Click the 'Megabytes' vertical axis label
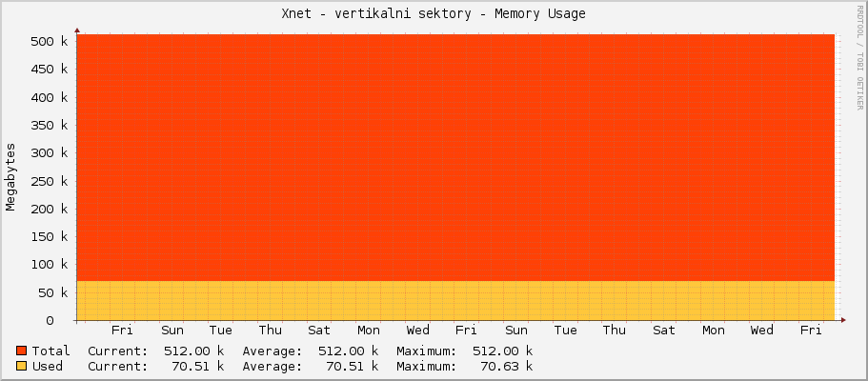 10,177
